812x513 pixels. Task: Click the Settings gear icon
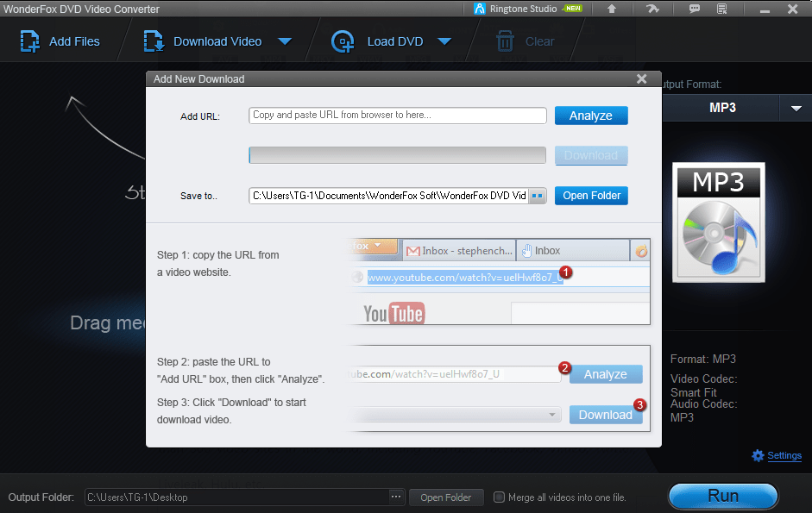[x=758, y=455]
